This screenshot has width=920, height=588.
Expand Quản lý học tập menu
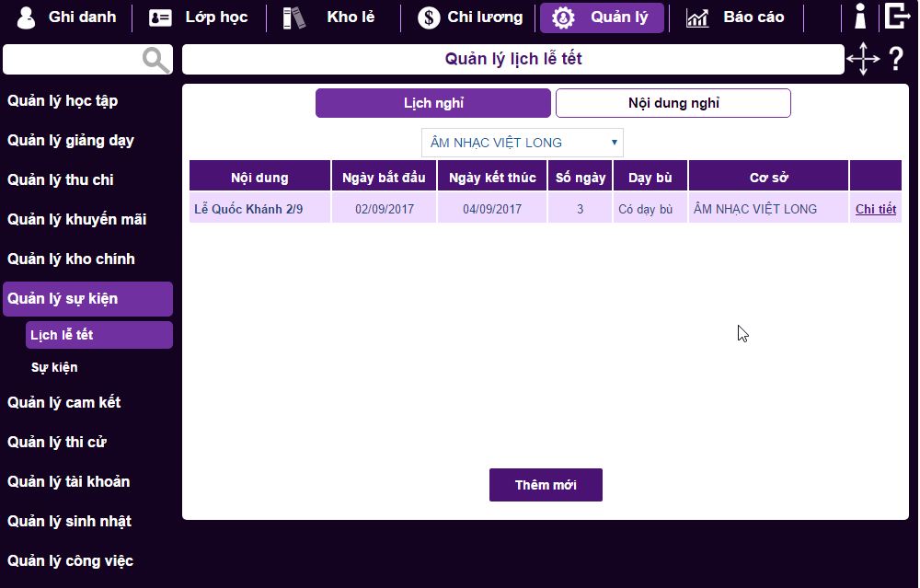(63, 101)
